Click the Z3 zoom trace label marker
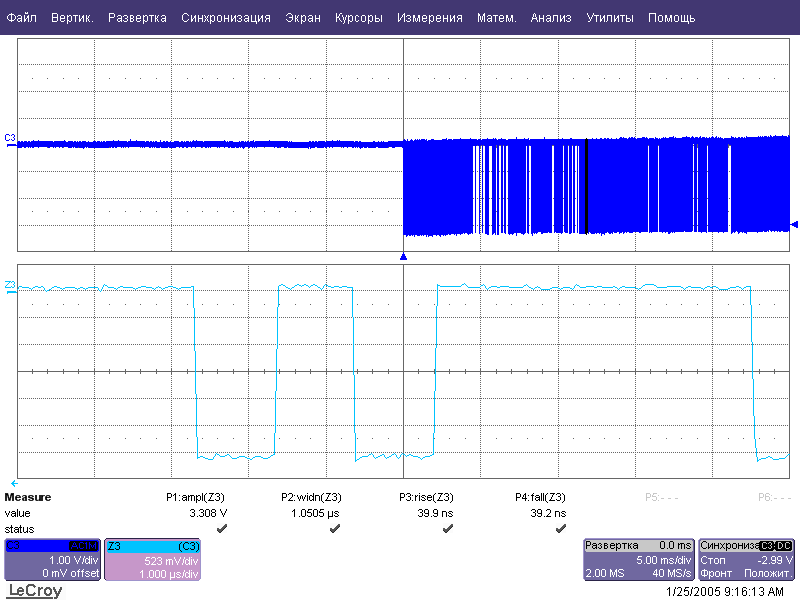800x600 pixels. pyautogui.click(x=10, y=286)
